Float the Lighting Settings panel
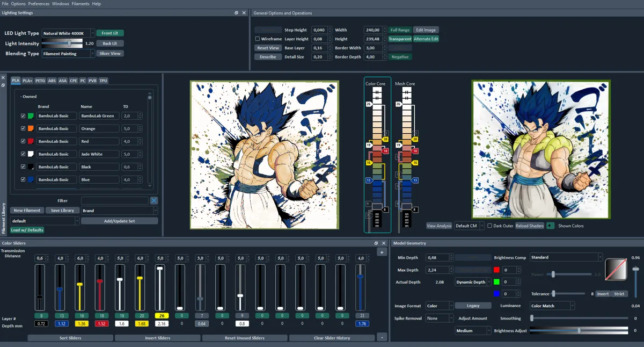Image resolution: width=644 pixels, height=347 pixels. point(237,13)
